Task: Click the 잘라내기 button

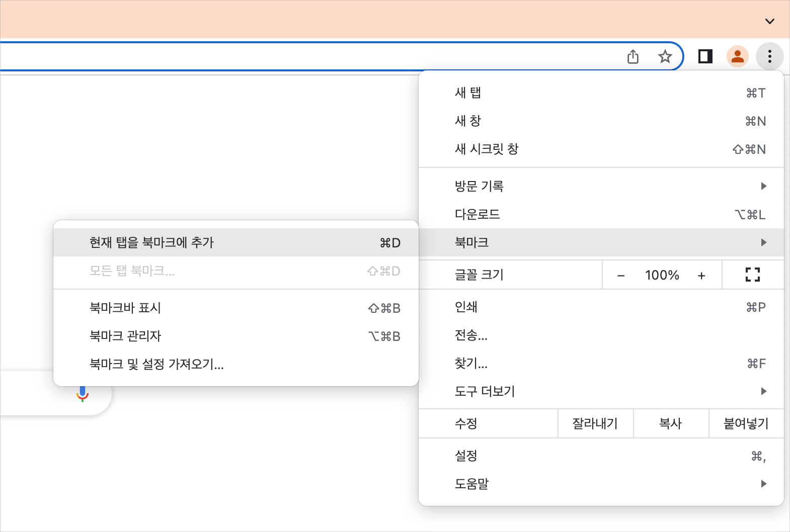Action: pos(595,423)
